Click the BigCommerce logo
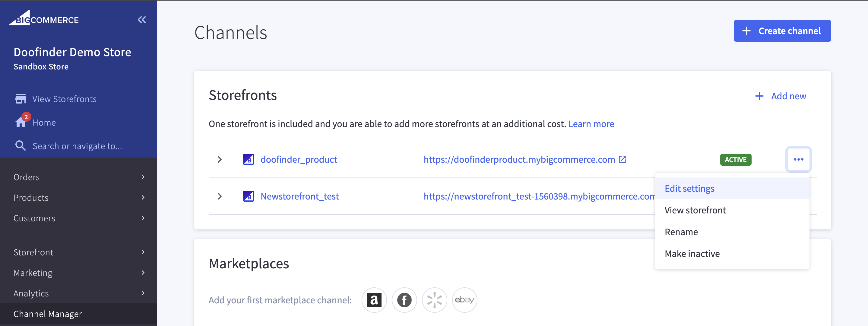 (x=44, y=18)
